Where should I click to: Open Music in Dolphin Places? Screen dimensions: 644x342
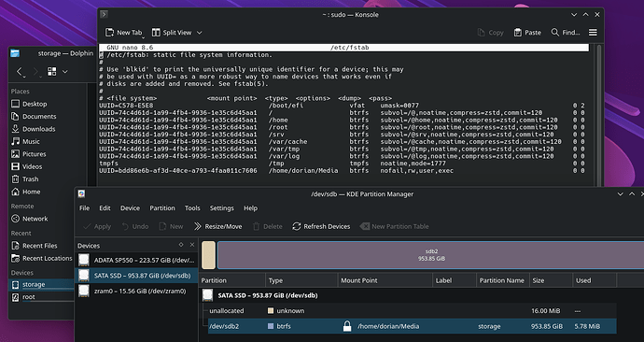[25, 141]
